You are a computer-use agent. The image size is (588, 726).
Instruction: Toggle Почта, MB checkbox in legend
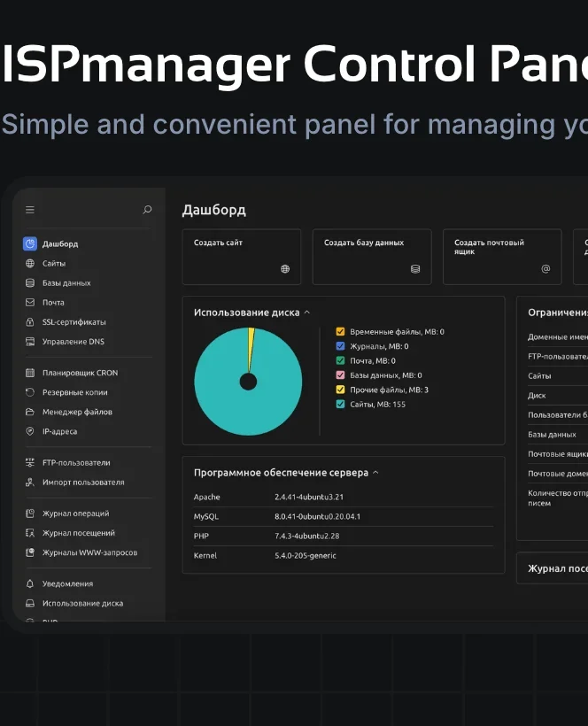click(x=340, y=360)
